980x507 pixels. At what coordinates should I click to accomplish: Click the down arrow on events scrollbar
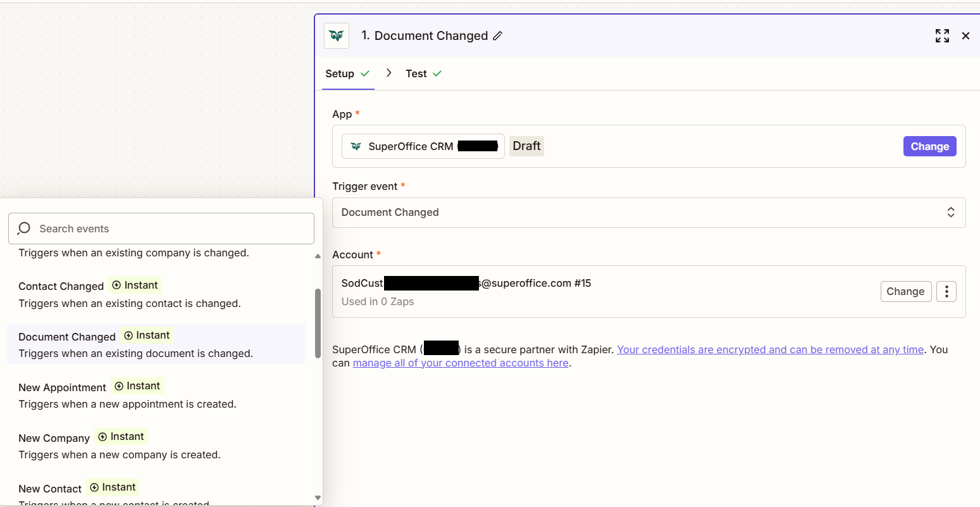[318, 498]
